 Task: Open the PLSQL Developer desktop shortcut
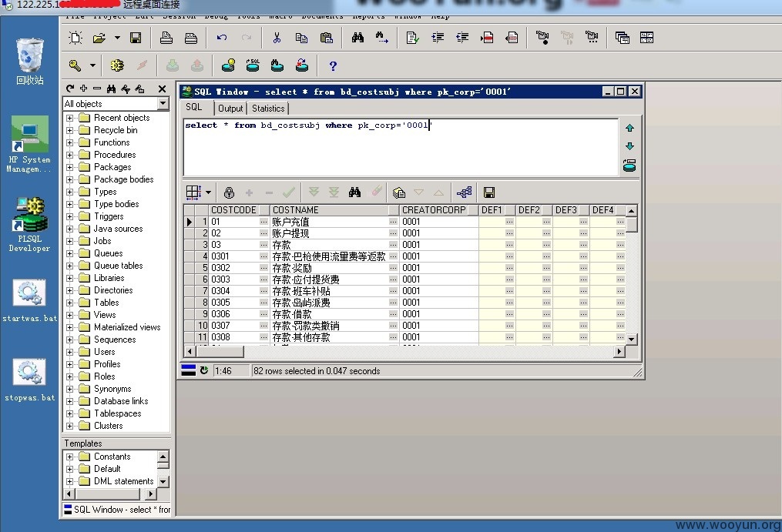[29, 224]
